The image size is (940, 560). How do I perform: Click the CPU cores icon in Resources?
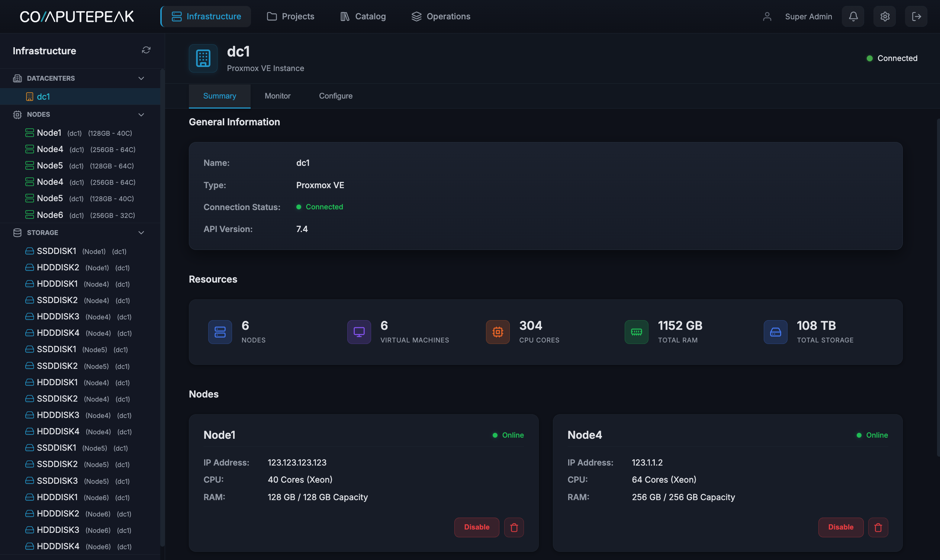click(498, 332)
